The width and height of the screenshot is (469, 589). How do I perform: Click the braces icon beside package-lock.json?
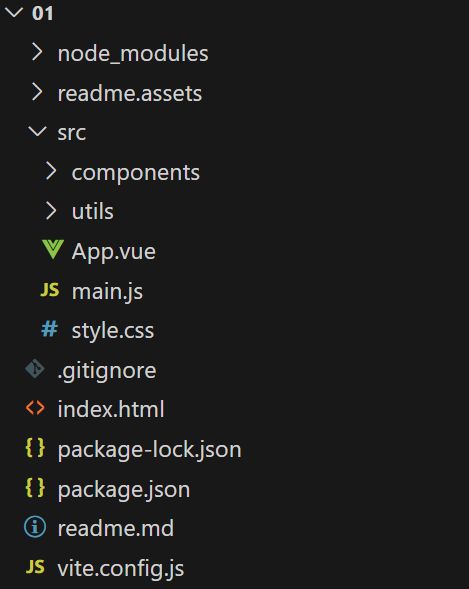[35, 448]
